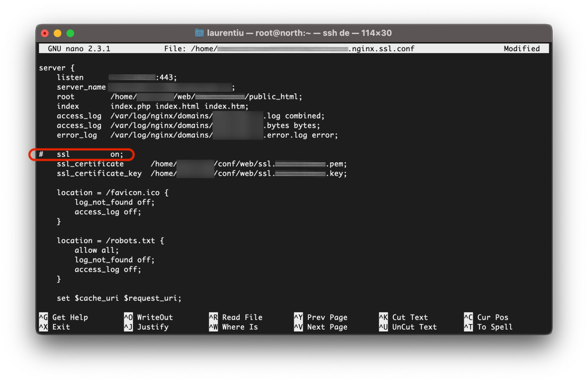Click the ^C Cur Pos shortcut
This screenshot has height=382, width=588.
coord(486,317)
